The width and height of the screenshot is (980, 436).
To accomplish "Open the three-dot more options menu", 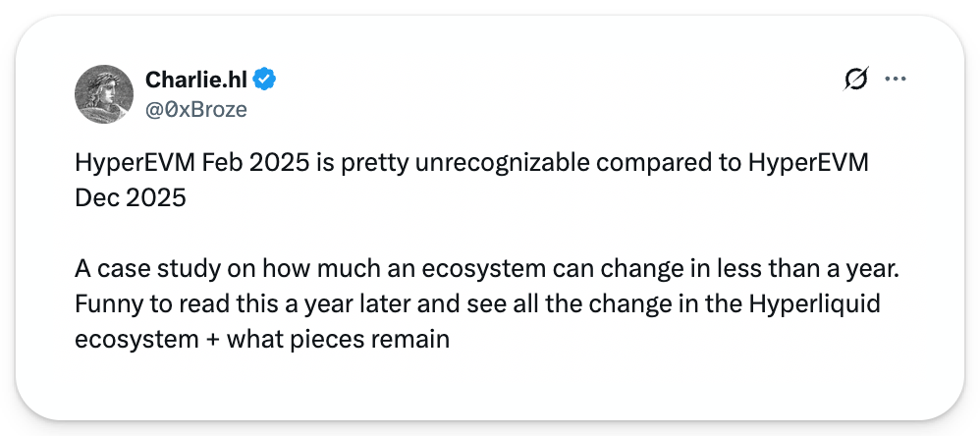I will coord(896,80).
